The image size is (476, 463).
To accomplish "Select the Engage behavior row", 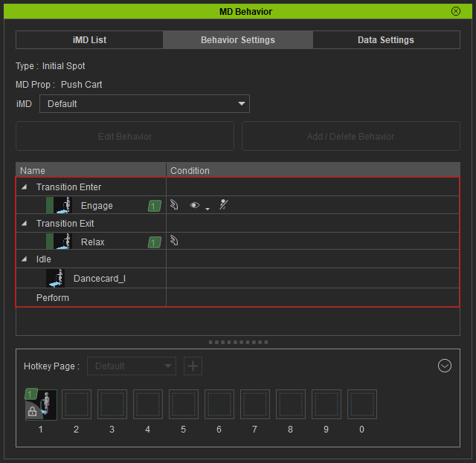I will tap(238, 205).
